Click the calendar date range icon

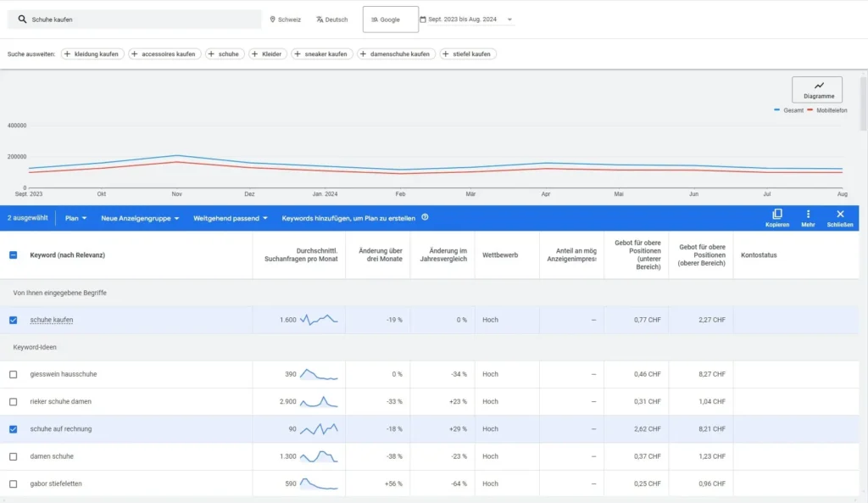tap(423, 20)
